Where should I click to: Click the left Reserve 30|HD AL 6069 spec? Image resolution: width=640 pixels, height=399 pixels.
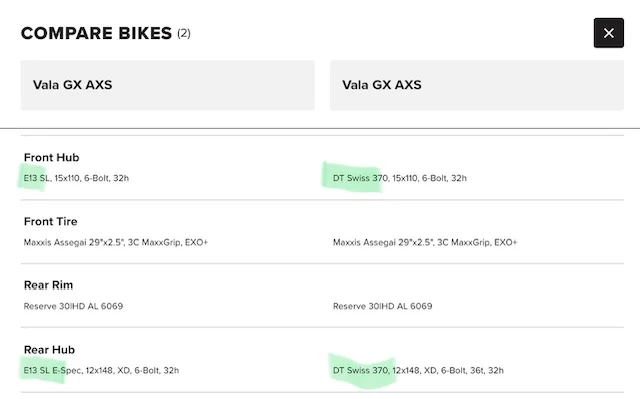[73, 306]
